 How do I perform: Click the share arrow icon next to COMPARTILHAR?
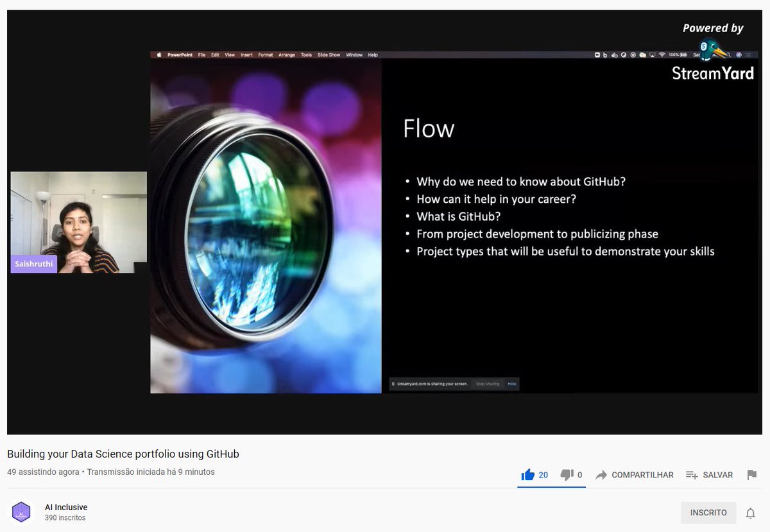[601, 475]
